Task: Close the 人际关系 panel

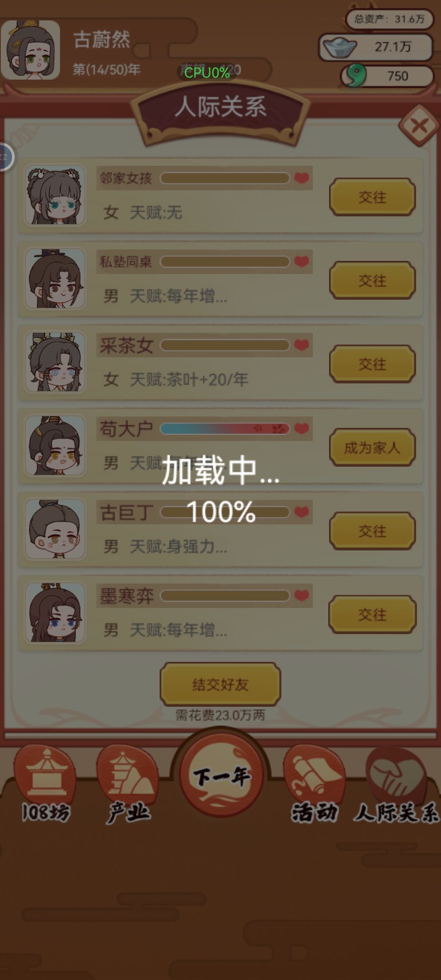Action: pos(419,126)
